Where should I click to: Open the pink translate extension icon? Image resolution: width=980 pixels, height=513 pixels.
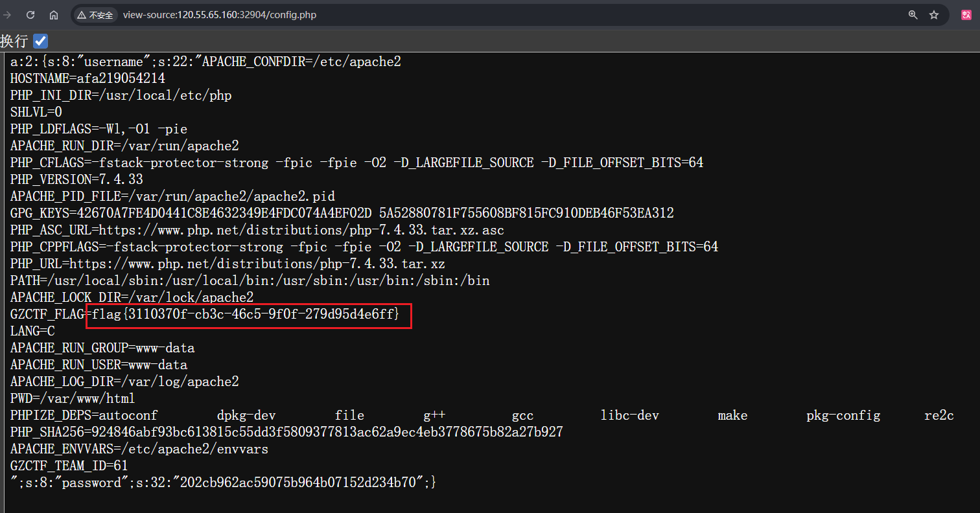pyautogui.click(x=966, y=15)
